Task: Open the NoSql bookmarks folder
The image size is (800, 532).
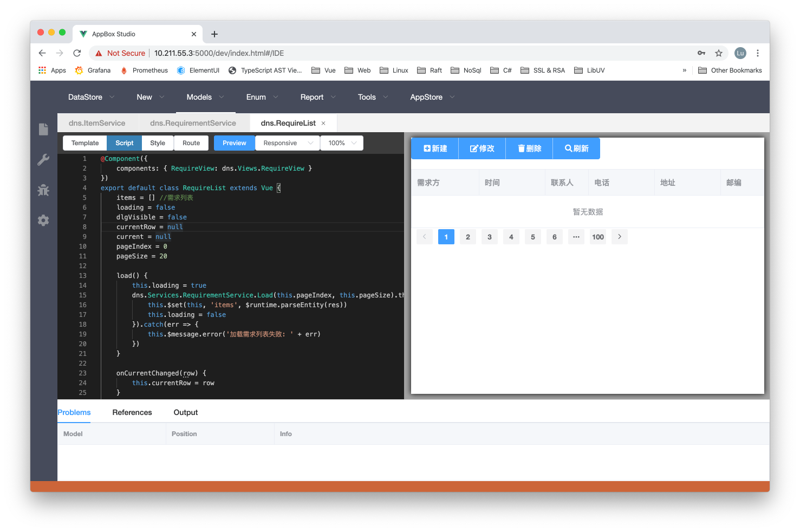Action: [x=466, y=70]
